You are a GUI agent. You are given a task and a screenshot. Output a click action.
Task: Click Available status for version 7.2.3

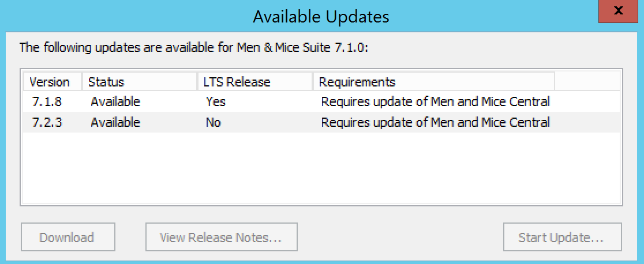(115, 123)
